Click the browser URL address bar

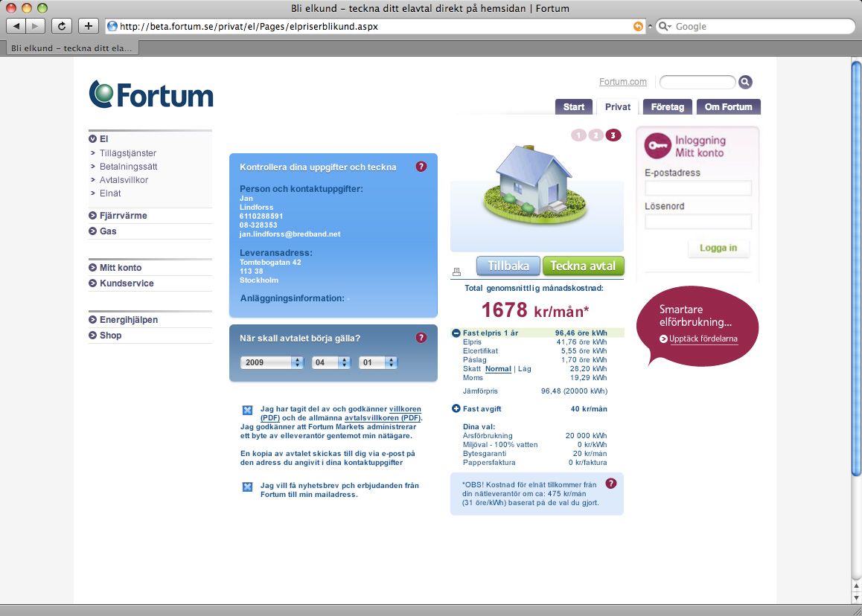point(374,26)
